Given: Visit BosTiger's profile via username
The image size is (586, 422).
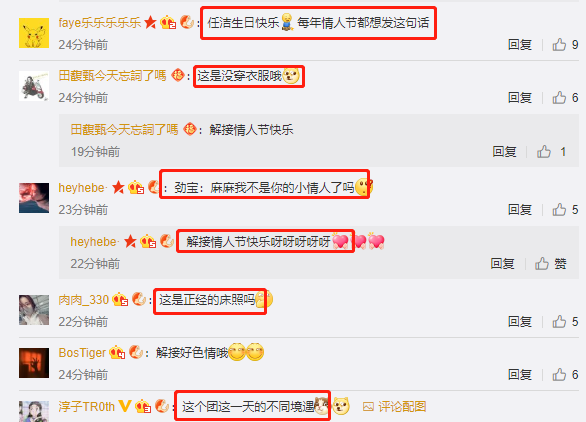Looking at the screenshot, I should click(82, 353).
